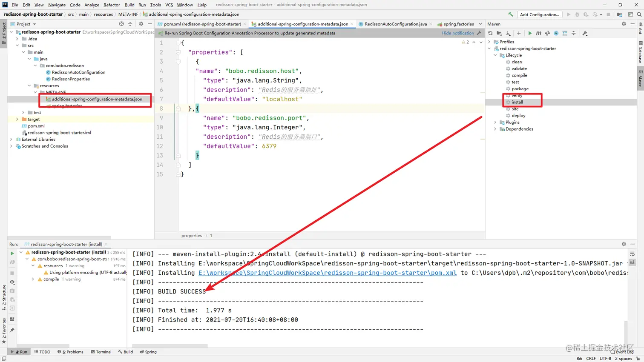Click Collapse All icon in Maven toolbar

(574, 33)
